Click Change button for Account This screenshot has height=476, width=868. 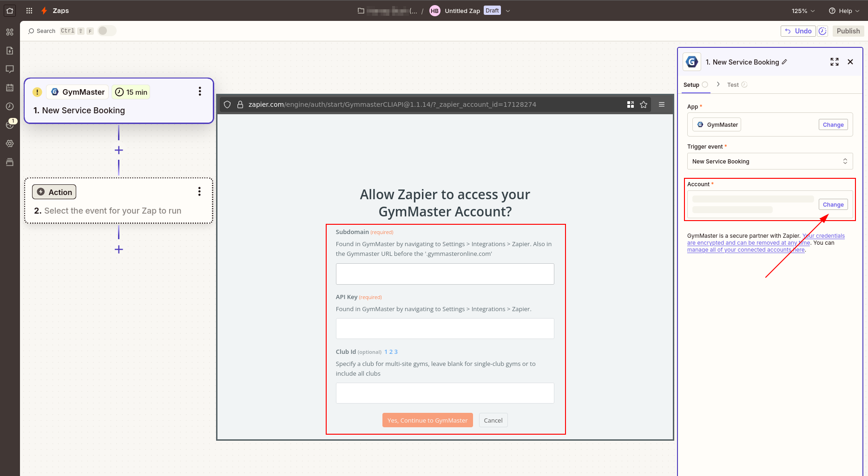click(833, 204)
